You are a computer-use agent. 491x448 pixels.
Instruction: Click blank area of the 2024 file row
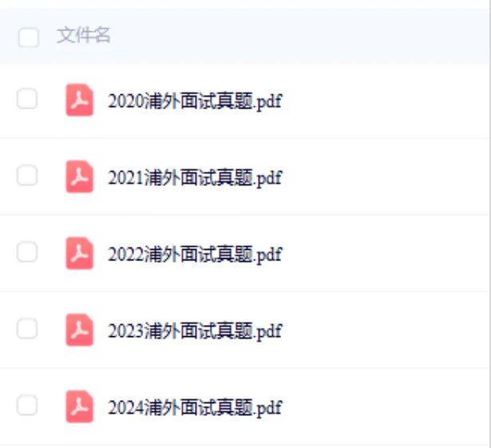tap(385, 406)
